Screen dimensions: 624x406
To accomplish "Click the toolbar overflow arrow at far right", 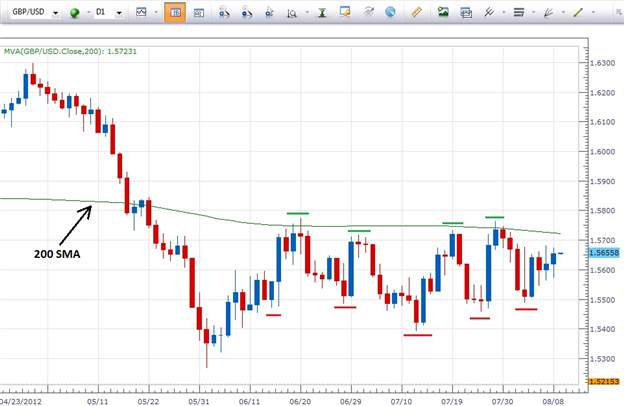I will [x=618, y=12].
